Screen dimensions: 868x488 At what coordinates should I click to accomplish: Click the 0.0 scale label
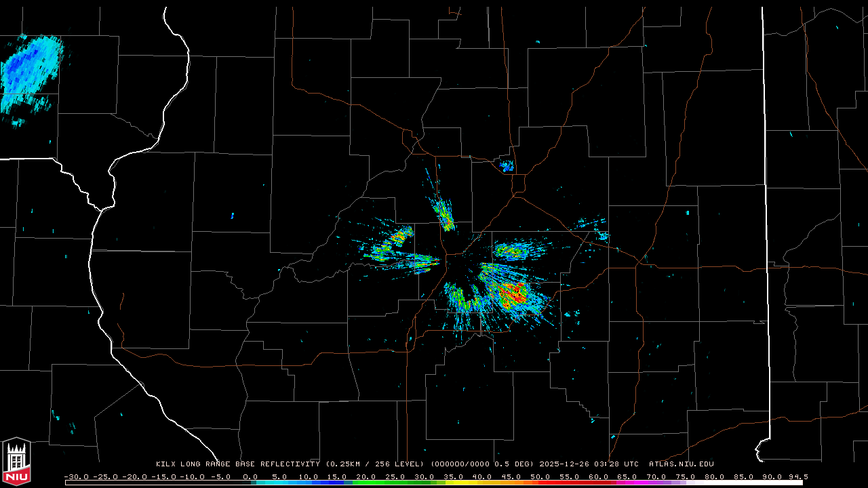point(250,476)
